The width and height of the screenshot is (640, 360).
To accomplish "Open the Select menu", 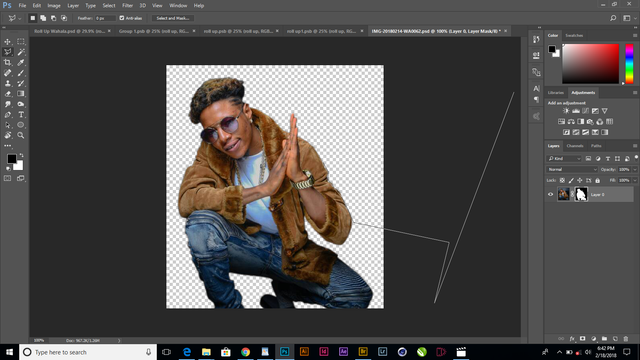I will point(109,6).
